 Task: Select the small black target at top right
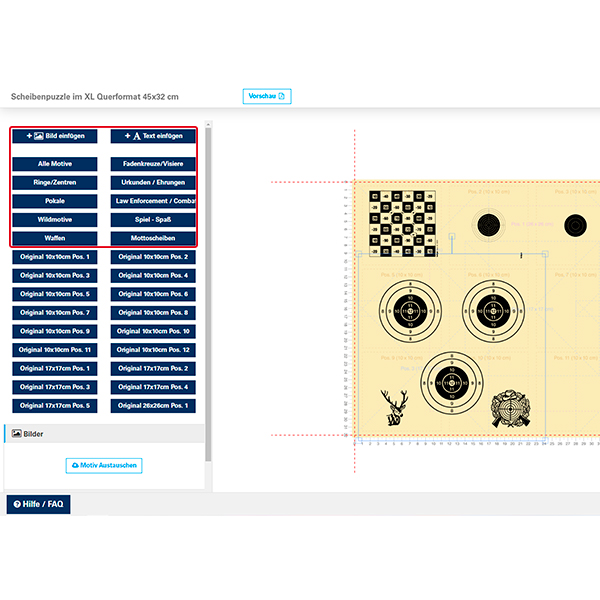point(576,225)
